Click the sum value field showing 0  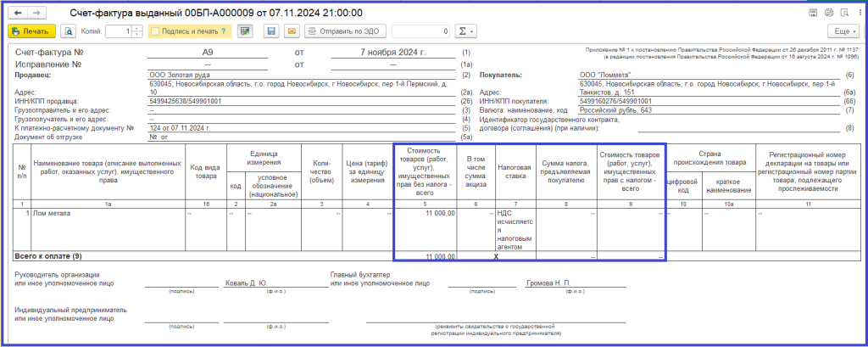coord(422,31)
